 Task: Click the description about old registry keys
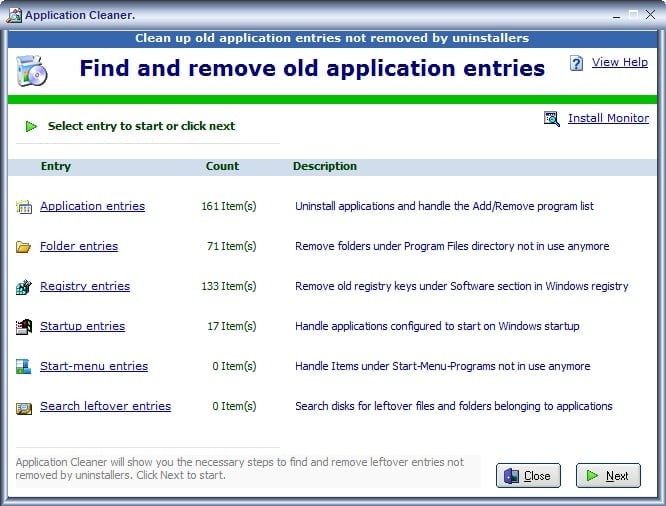[x=462, y=286]
